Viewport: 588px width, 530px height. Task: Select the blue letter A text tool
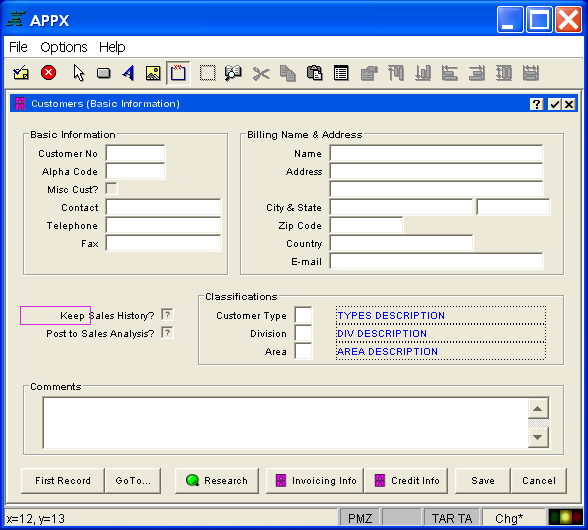point(128,73)
